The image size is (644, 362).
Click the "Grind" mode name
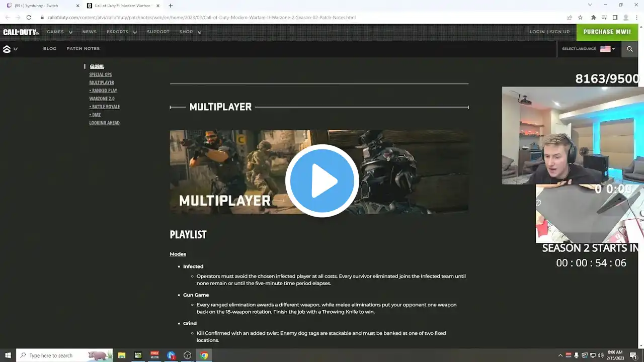click(190, 323)
